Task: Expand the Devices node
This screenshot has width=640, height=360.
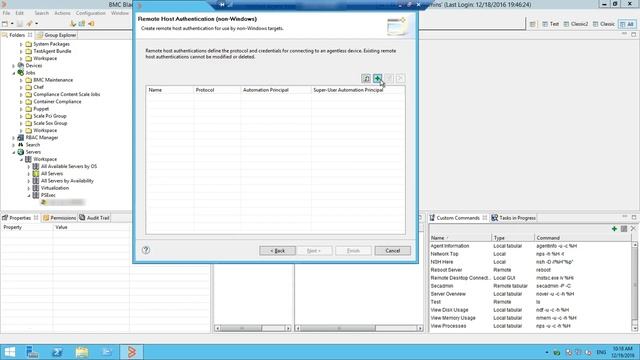Action: click(x=13, y=66)
